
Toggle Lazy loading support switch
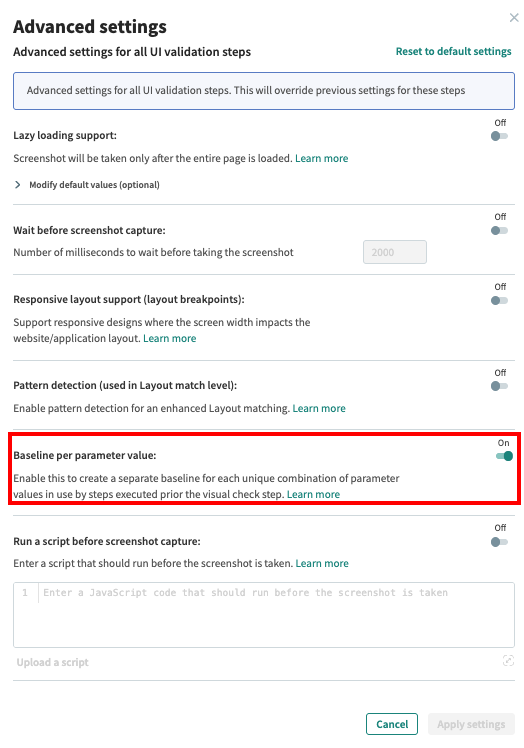(499, 136)
